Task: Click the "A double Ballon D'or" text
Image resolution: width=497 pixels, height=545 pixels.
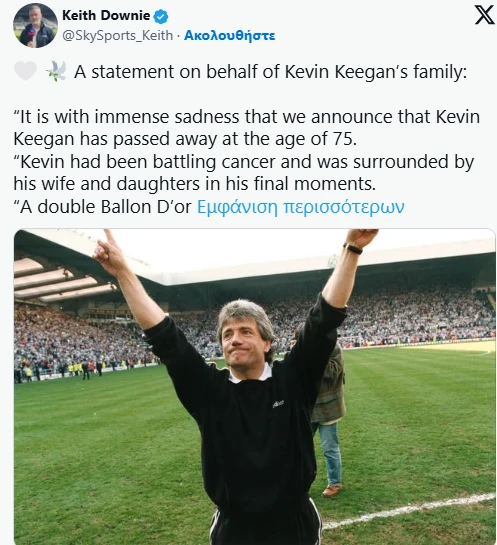Action: pyautogui.click(x=103, y=207)
